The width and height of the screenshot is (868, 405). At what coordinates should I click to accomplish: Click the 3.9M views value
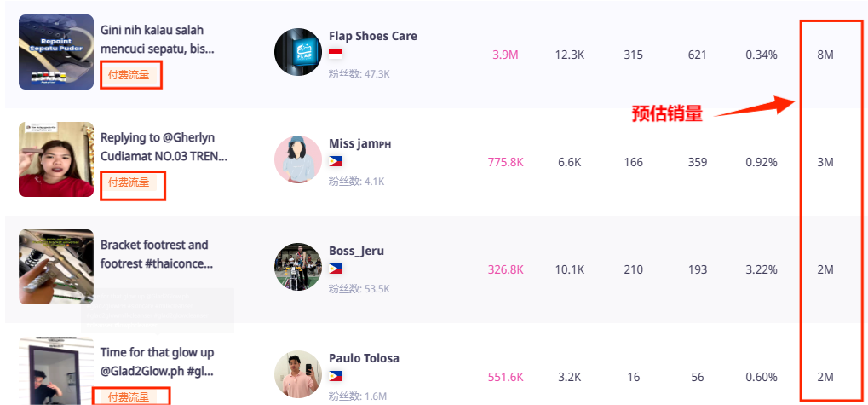click(x=505, y=55)
